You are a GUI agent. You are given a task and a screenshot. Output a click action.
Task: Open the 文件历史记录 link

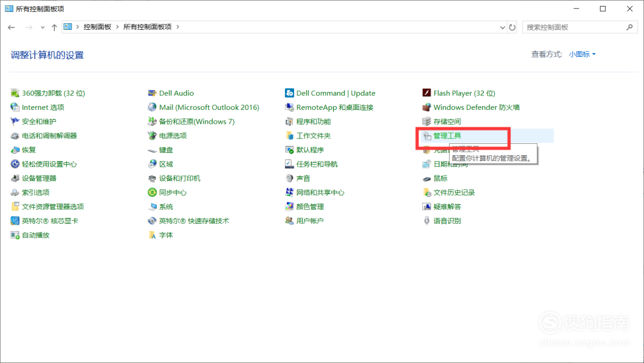[454, 192]
